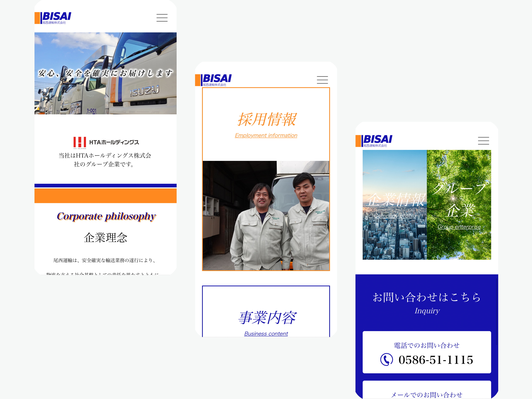
Task: Click the 安心、安全を確実にお届けします slogan
Action: (x=105, y=73)
